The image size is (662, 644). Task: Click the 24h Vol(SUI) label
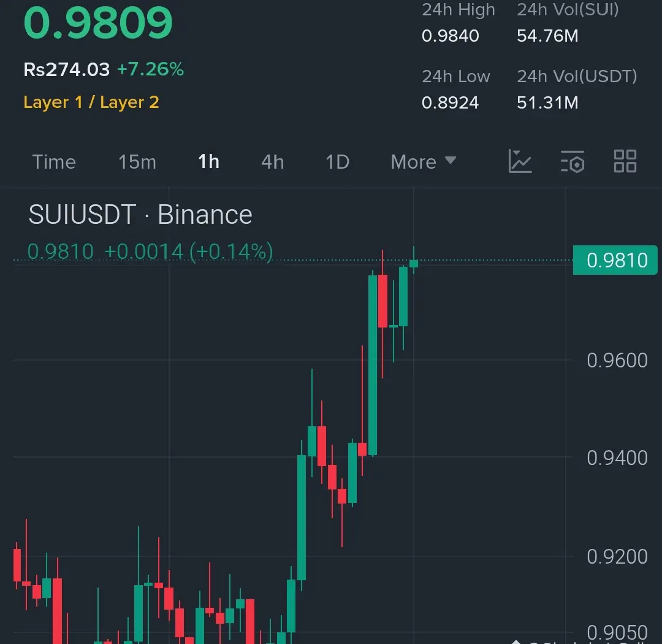click(x=568, y=10)
